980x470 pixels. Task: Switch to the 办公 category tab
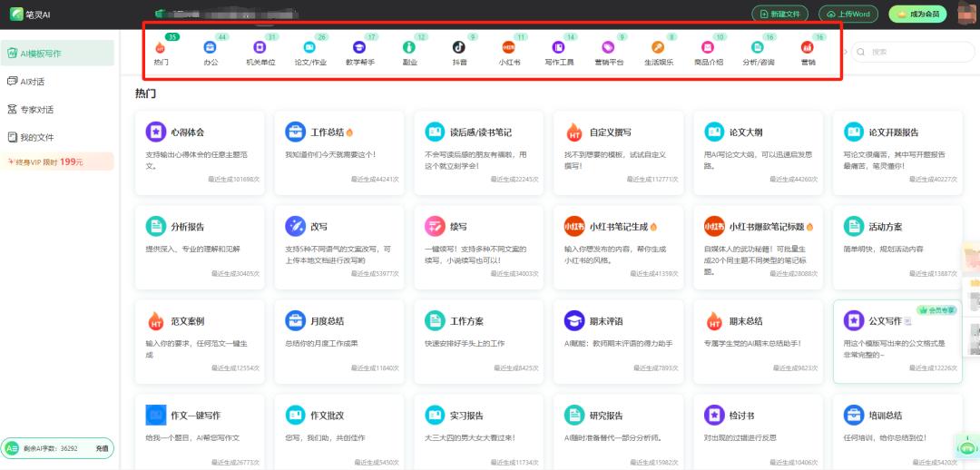(210, 53)
